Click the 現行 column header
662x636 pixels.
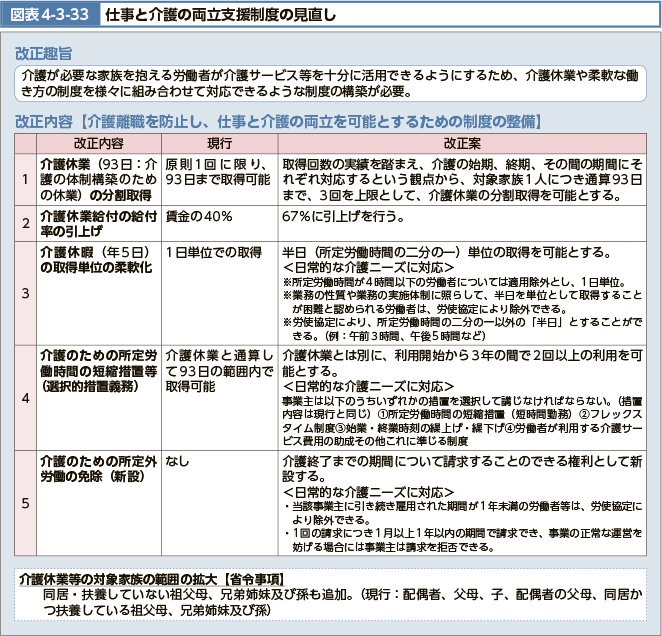click(x=219, y=143)
